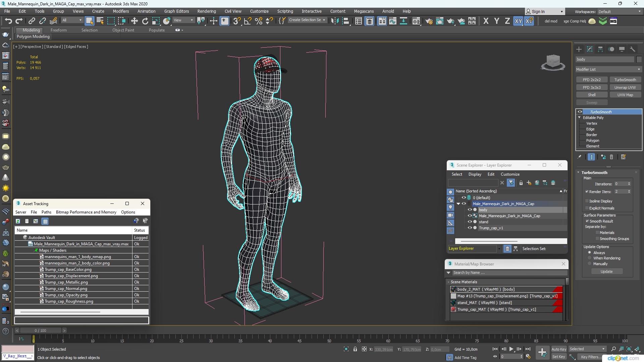Viewport: 644px width, 362px height.
Task: Collapse Male_Mannequin_Dark_in_MAGA_Cap layer tree
Action: tap(459, 204)
